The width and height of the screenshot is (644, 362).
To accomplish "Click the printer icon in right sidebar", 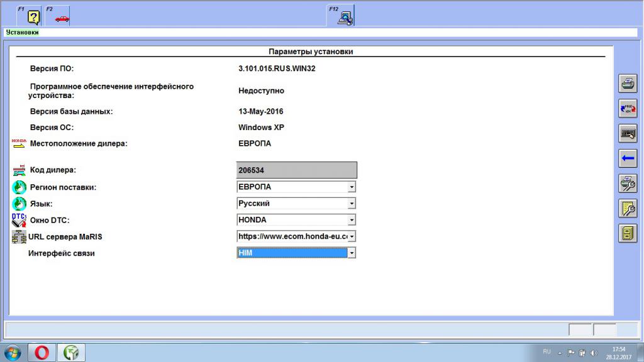I will [x=628, y=84].
